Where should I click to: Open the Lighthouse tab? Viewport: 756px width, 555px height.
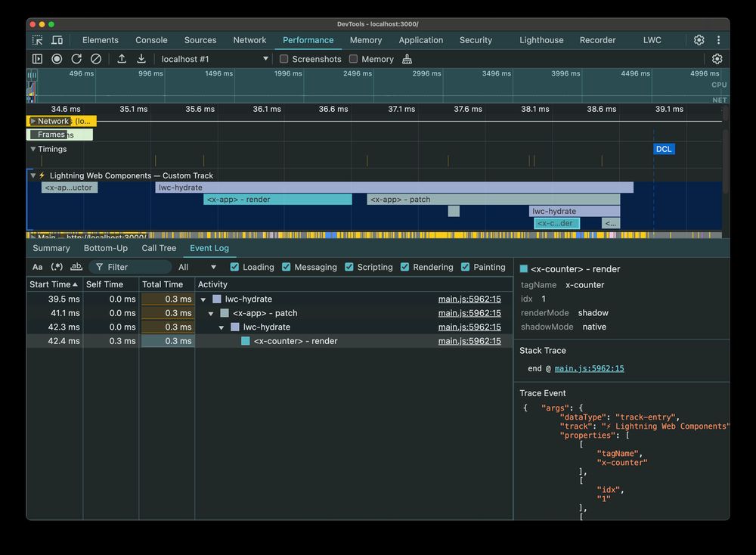(x=541, y=40)
